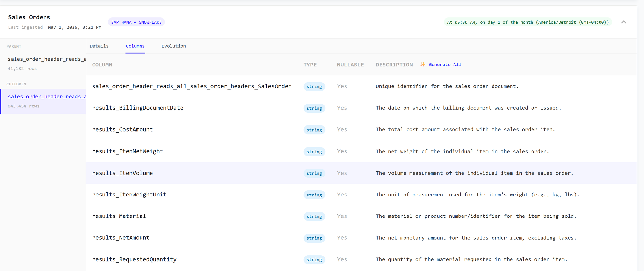The height and width of the screenshot is (271, 644).
Task: Click string type badge for results_Material
Action: (314, 216)
